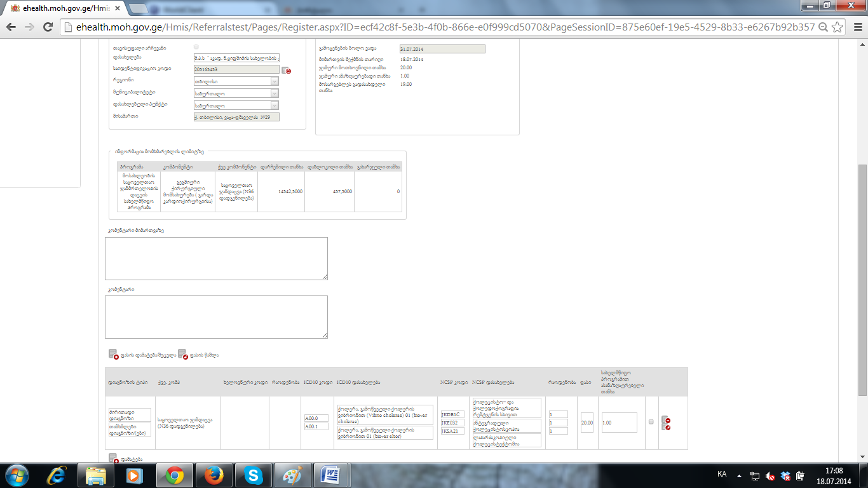Expand the region dropdown showing თბილისი

pyautogui.click(x=275, y=81)
